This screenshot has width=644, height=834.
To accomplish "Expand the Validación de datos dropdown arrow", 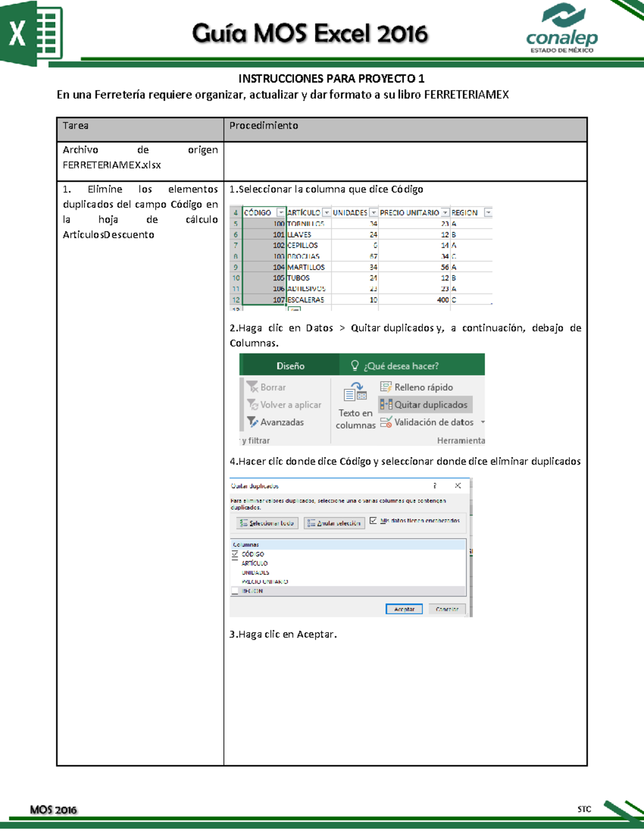I will (x=482, y=422).
